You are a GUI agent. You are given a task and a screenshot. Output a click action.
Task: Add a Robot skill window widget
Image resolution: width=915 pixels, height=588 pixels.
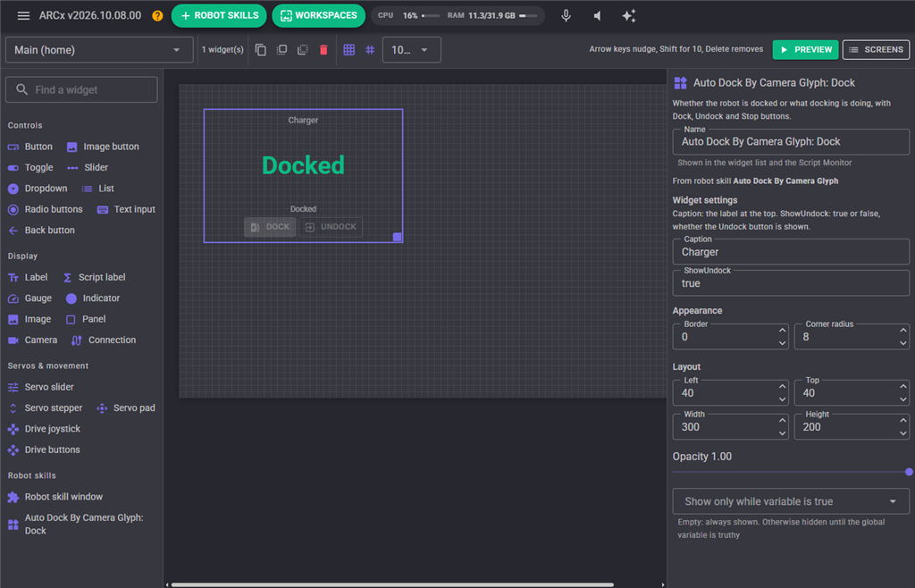click(55, 497)
